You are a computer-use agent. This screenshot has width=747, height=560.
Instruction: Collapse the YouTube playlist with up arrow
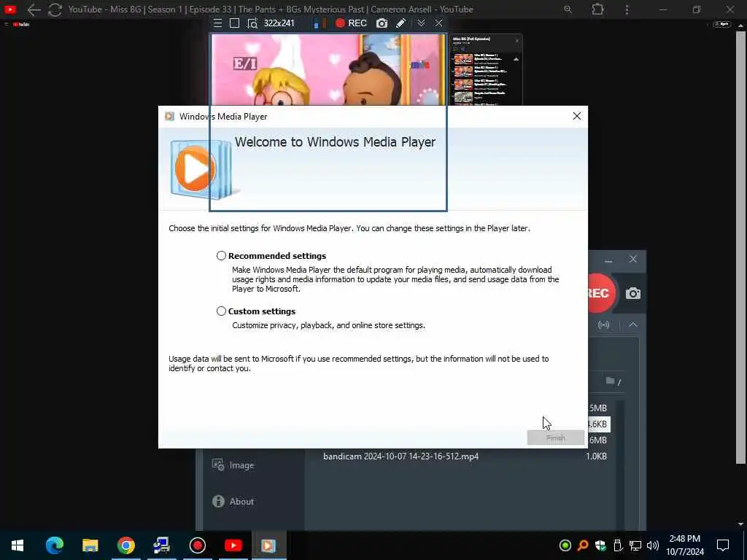point(516,60)
